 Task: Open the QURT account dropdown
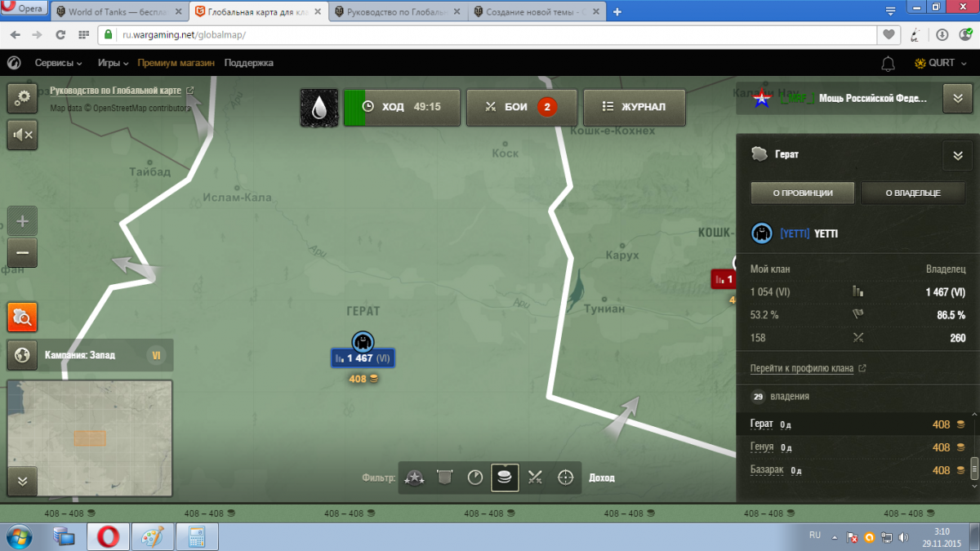tap(941, 63)
